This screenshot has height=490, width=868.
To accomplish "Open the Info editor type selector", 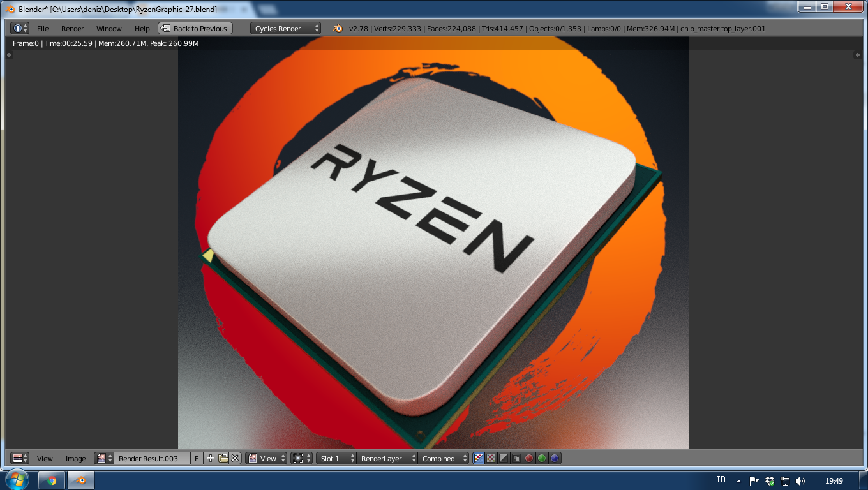I will [20, 28].
